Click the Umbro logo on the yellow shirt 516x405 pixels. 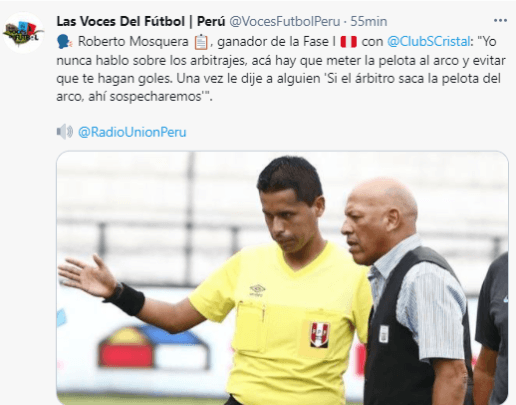coord(257,290)
